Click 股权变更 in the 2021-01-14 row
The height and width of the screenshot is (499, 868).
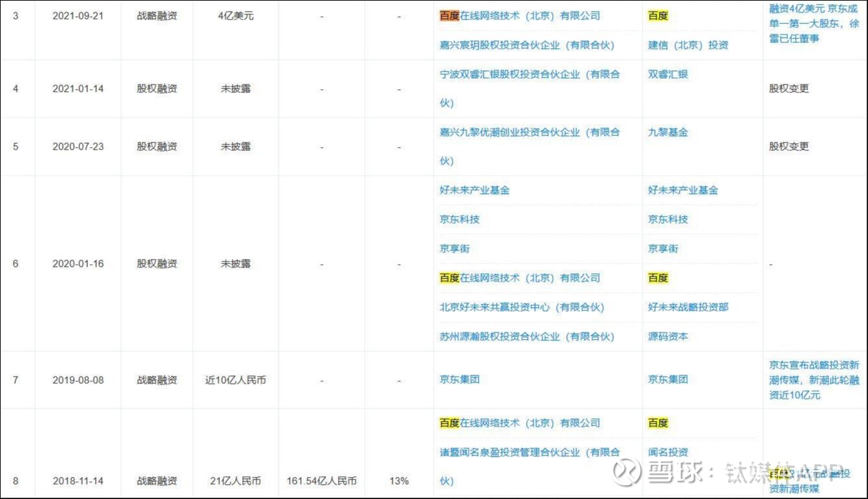click(x=789, y=88)
